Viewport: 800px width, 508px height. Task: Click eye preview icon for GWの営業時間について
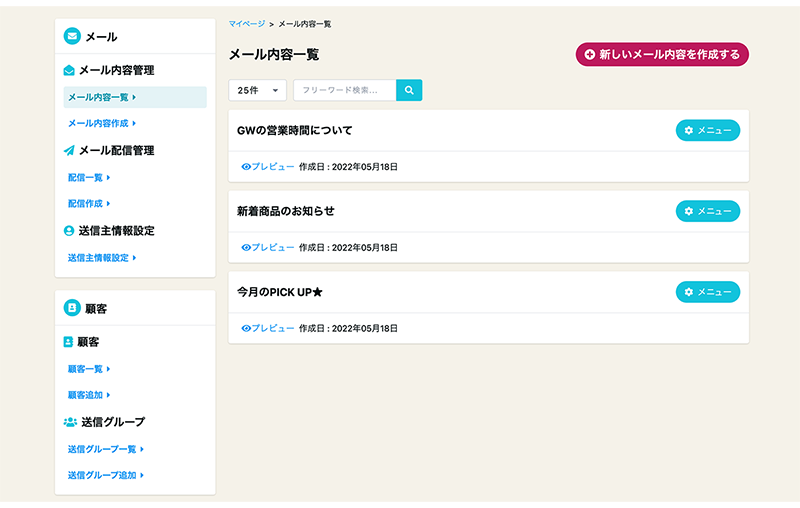point(246,166)
